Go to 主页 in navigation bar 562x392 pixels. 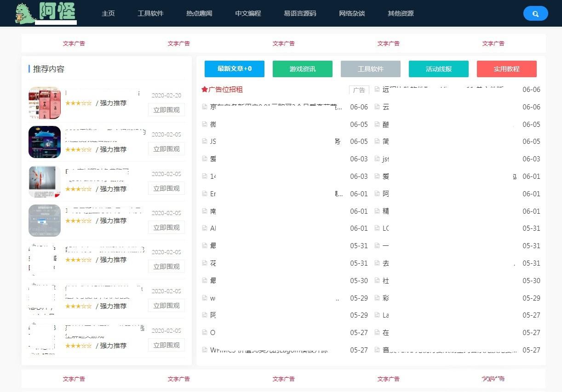click(x=108, y=13)
